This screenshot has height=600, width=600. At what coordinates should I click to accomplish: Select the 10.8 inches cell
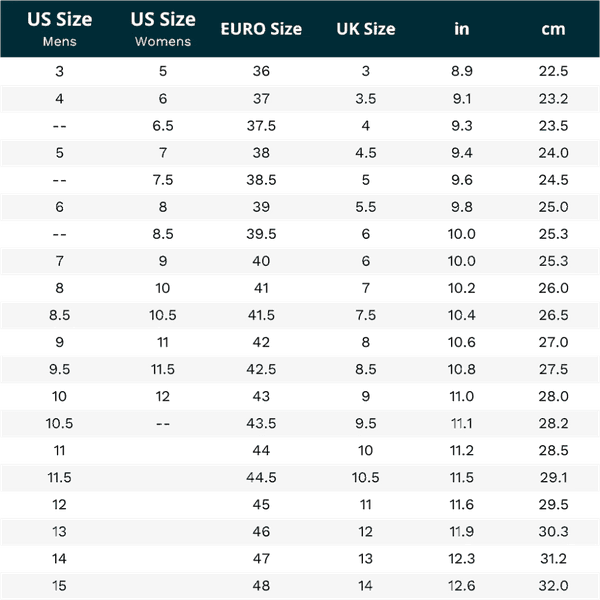pyautogui.click(x=461, y=369)
